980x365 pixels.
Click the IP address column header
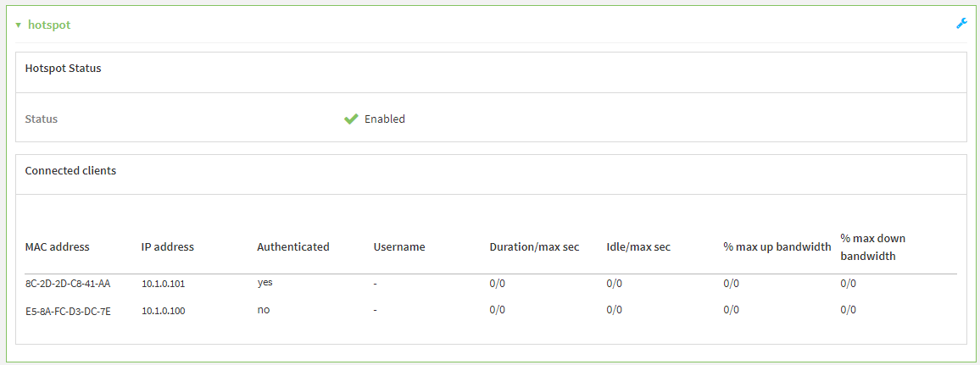pyautogui.click(x=168, y=247)
